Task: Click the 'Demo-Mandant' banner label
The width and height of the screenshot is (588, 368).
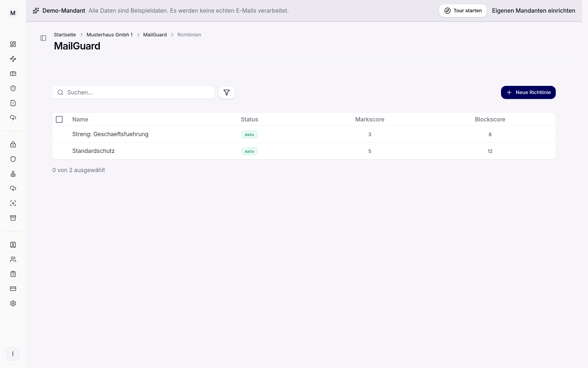Action: pyautogui.click(x=64, y=11)
